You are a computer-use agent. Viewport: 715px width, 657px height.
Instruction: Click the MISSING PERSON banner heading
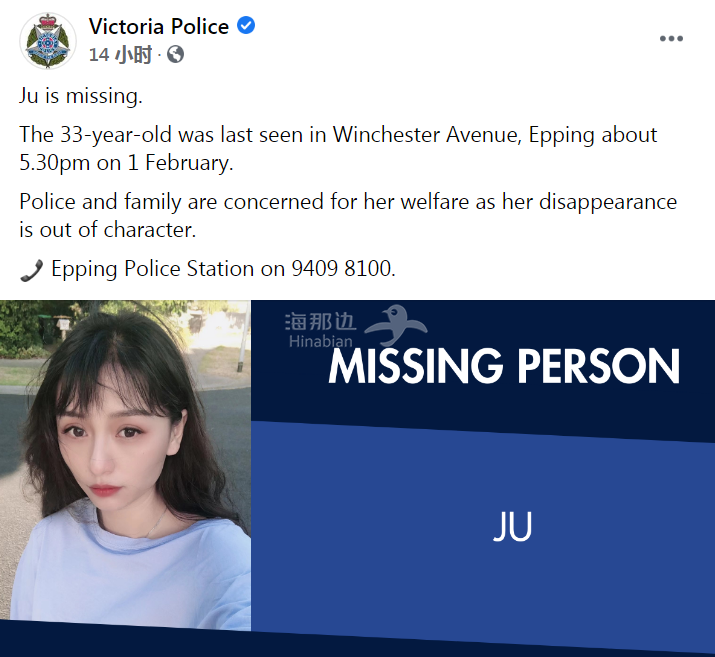504,366
